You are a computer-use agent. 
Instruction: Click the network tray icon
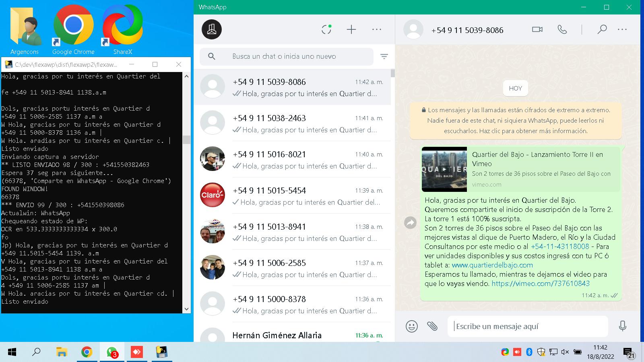[553, 352]
